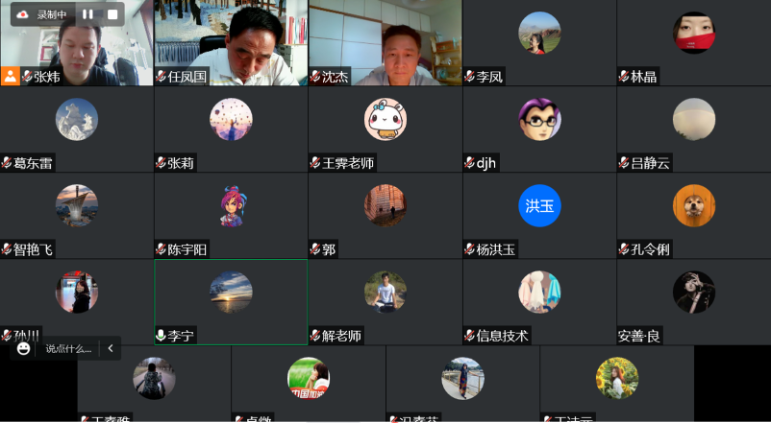Viewport: 772px width, 424px height.
Task: Pause the meeting recording
Action: click(88, 14)
